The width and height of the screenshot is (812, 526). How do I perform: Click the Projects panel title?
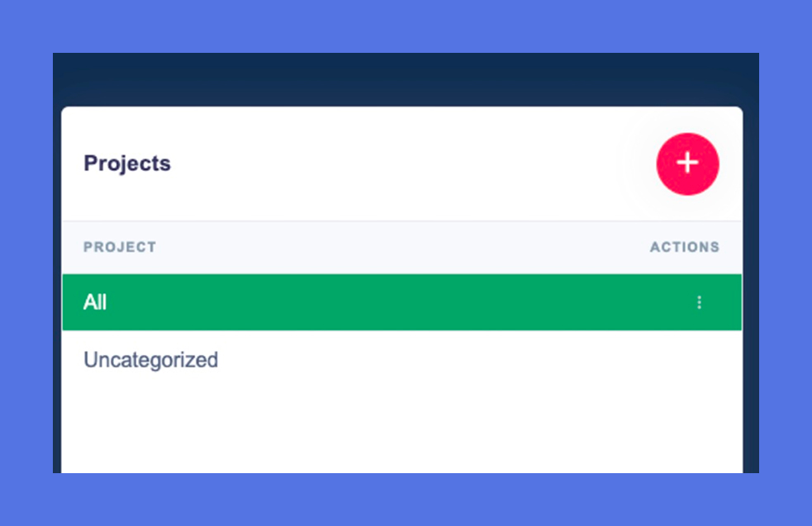click(x=126, y=163)
